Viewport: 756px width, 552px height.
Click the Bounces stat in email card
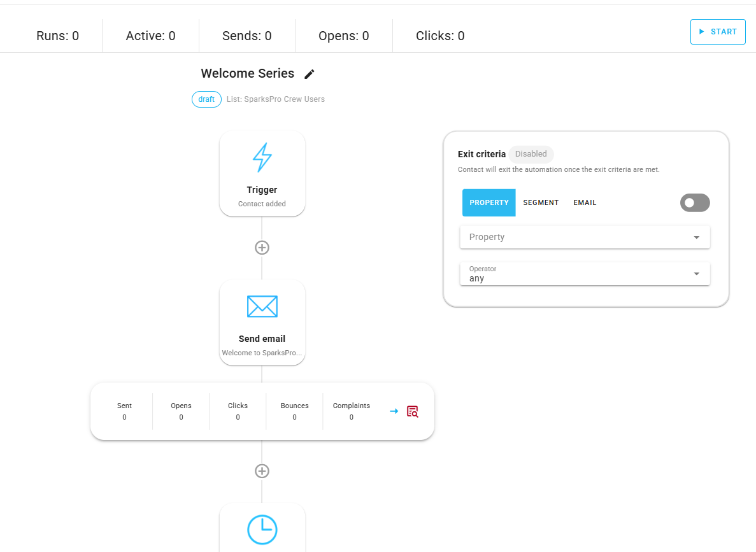(295, 411)
